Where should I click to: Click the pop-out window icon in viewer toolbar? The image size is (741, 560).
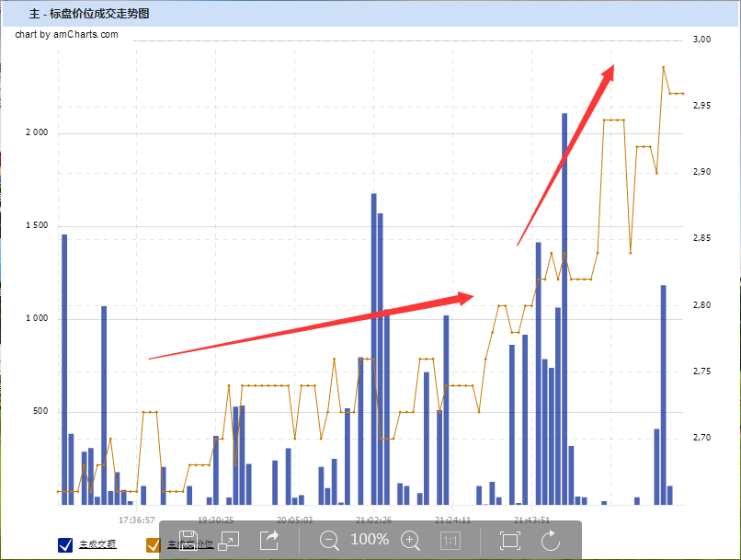(x=229, y=541)
